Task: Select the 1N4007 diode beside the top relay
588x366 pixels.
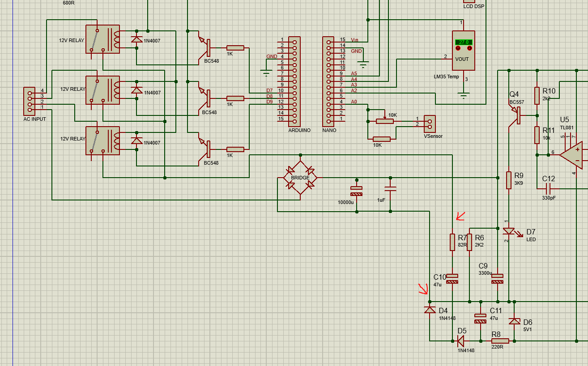Action: click(x=136, y=39)
